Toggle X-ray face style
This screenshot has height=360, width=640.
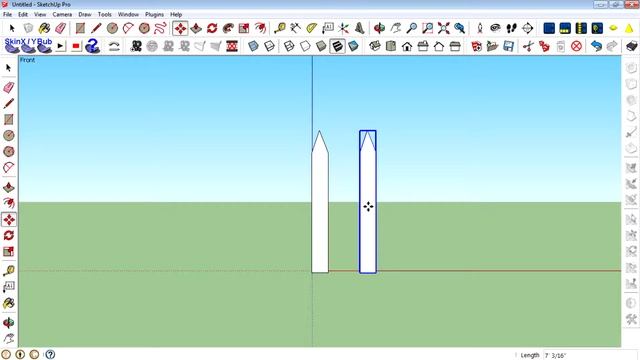pos(253,46)
